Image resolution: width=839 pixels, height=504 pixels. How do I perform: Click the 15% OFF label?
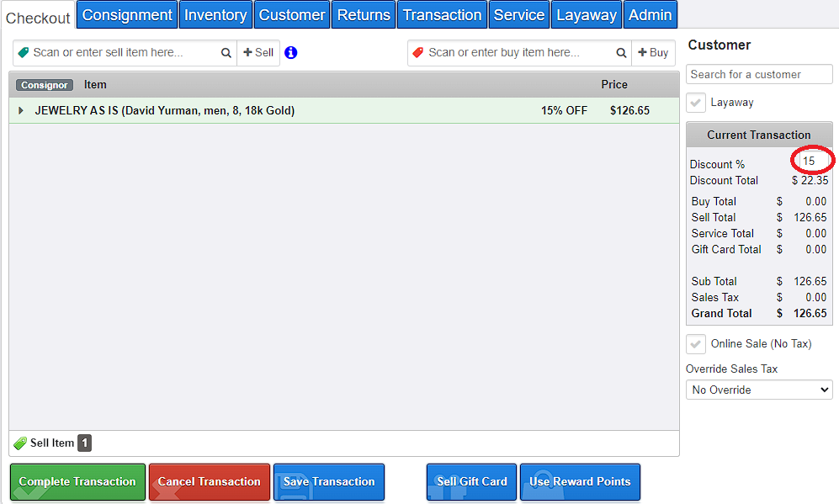pyautogui.click(x=564, y=110)
